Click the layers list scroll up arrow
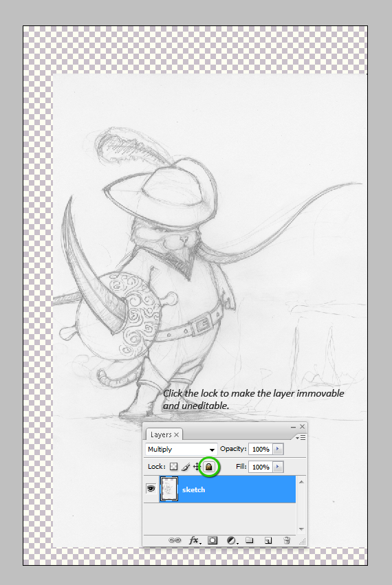 point(301,482)
